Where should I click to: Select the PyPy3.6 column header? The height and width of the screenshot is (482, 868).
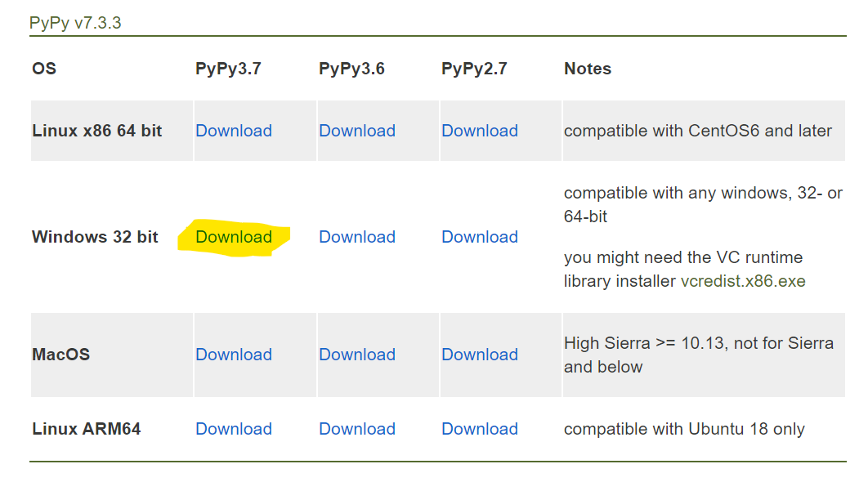351,69
